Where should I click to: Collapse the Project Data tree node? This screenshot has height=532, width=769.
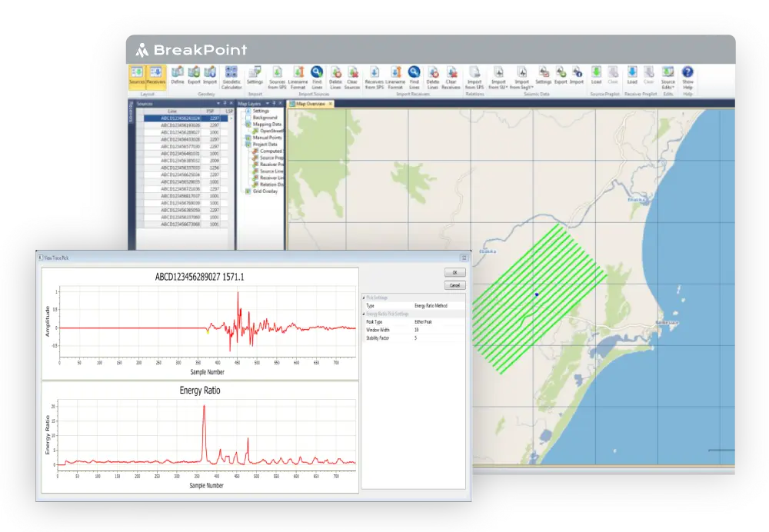[248, 145]
